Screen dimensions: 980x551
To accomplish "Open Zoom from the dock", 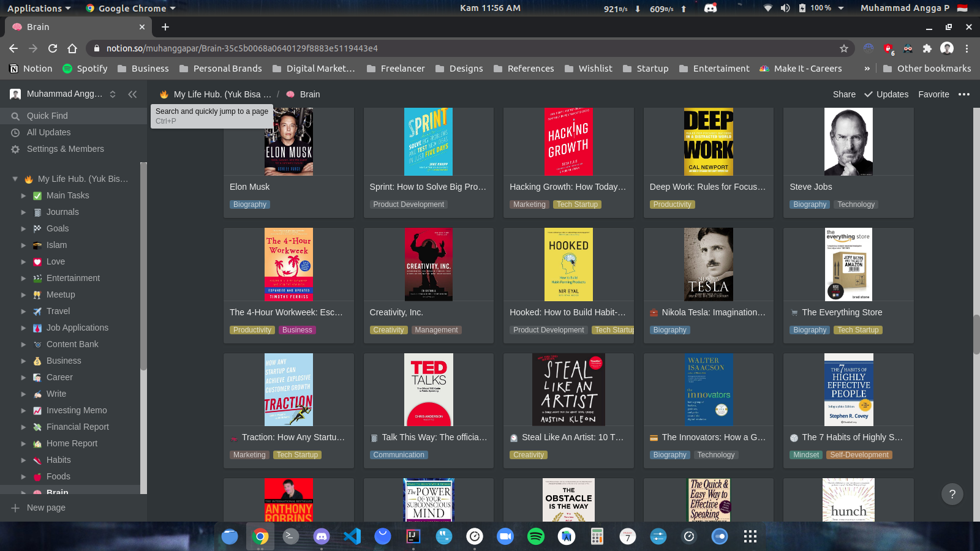I will [x=505, y=537].
